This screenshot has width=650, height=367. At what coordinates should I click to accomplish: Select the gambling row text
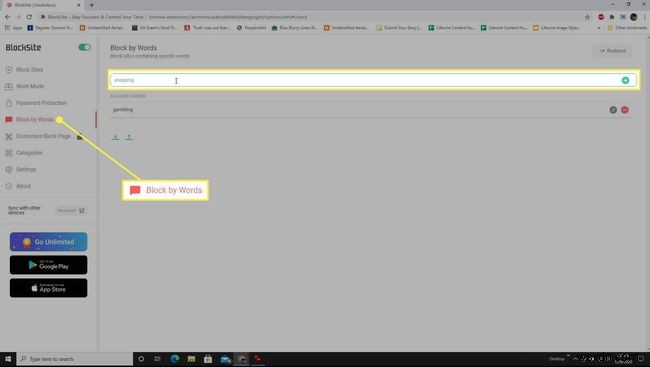point(123,109)
